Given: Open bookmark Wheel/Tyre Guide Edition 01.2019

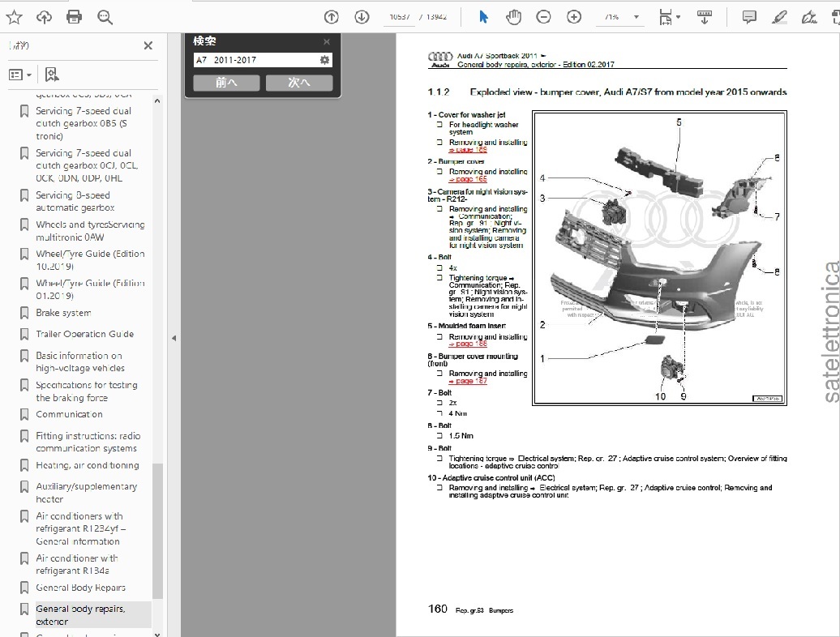Looking at the screenshot, I should pyautogui.click(x=90, y=289).
